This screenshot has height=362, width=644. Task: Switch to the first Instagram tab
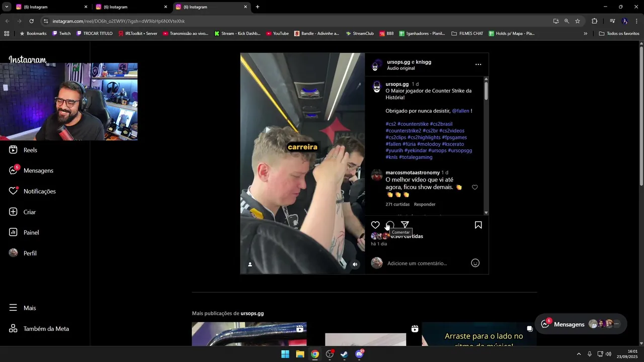pyautogui.click(x=52, y=7)
